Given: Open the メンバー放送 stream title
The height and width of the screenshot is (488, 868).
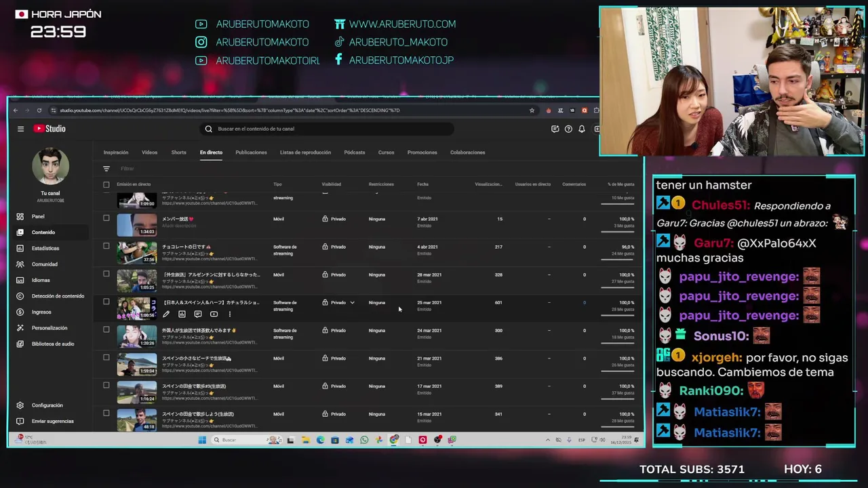Looking at the screenshot, I should (178, 219).
